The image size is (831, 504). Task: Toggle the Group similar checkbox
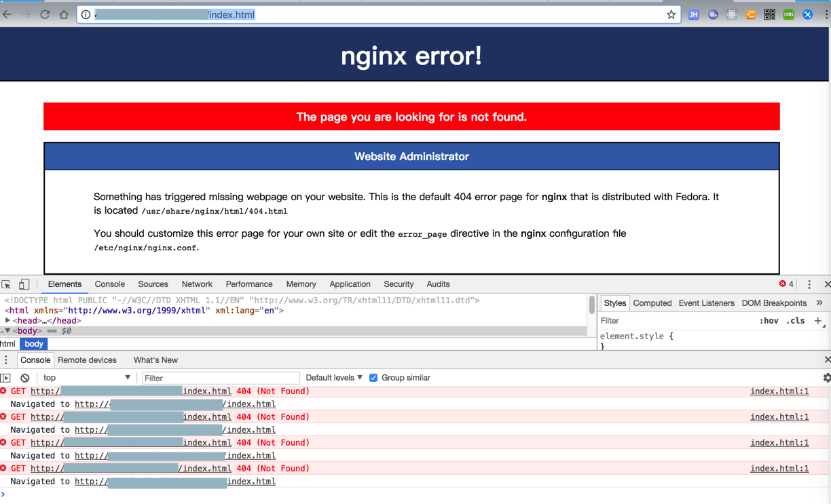click(373, 378)
